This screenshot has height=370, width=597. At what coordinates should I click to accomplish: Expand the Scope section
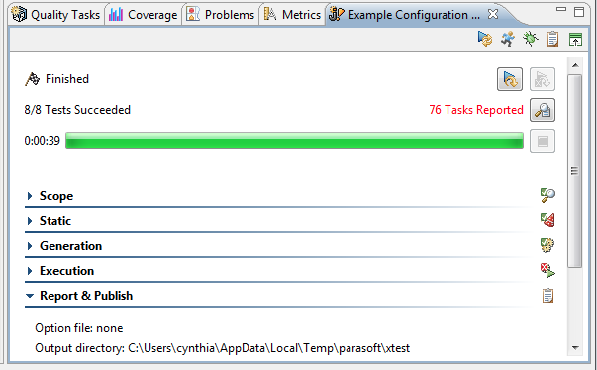(x=30, y=196)
